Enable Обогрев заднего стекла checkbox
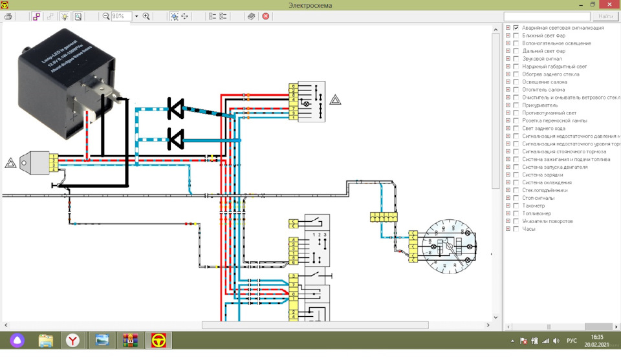621x364 pixels. click(x=516, y=74)
